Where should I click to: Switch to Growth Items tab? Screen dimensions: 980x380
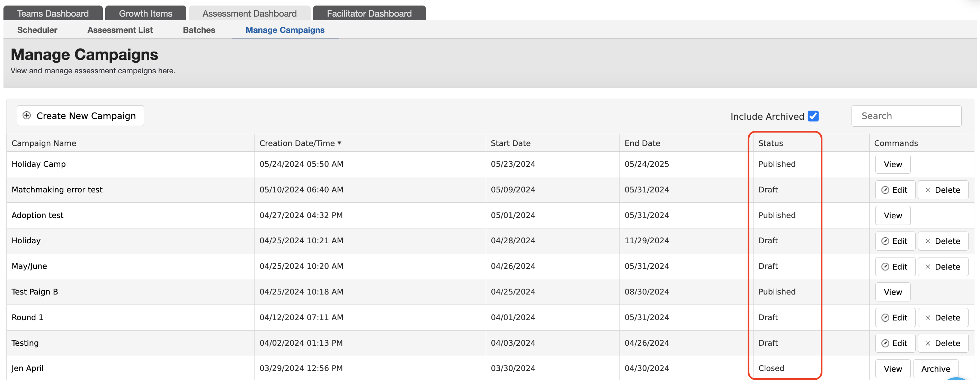click(x=146, y=13)
